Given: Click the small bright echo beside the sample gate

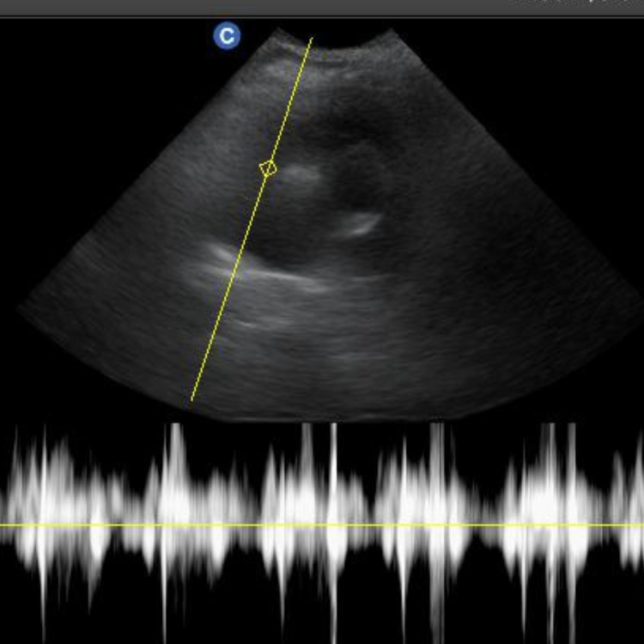Looking at the screenshot, I should tap(301, 174).
